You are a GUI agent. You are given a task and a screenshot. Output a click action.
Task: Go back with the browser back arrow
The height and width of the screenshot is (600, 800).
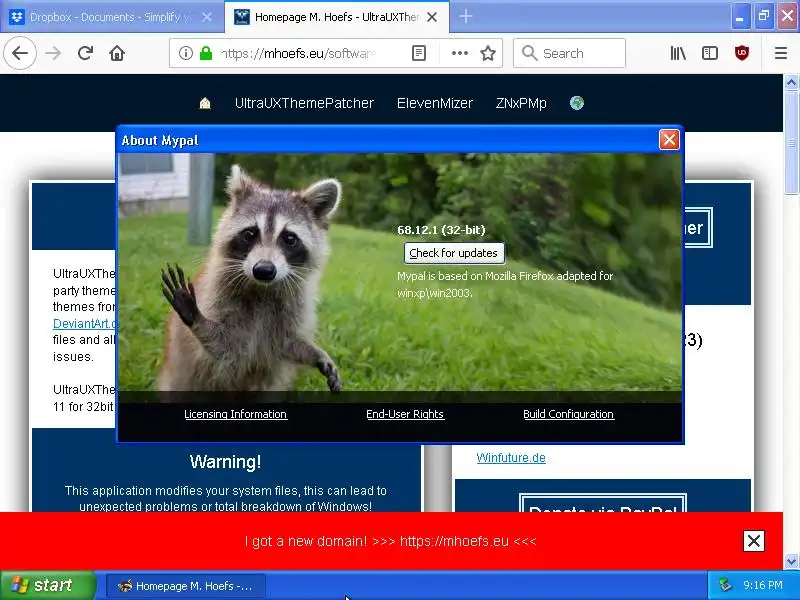[x=20, y=53]
